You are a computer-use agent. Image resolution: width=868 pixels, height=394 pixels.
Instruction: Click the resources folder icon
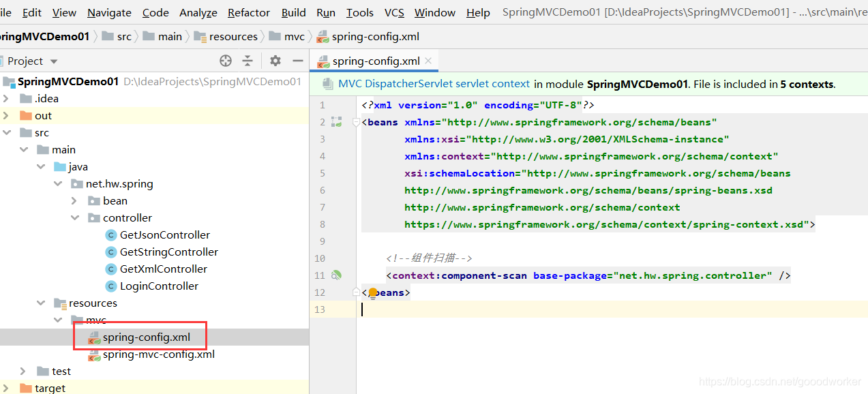pyautogui.click(x=60, y=303)
